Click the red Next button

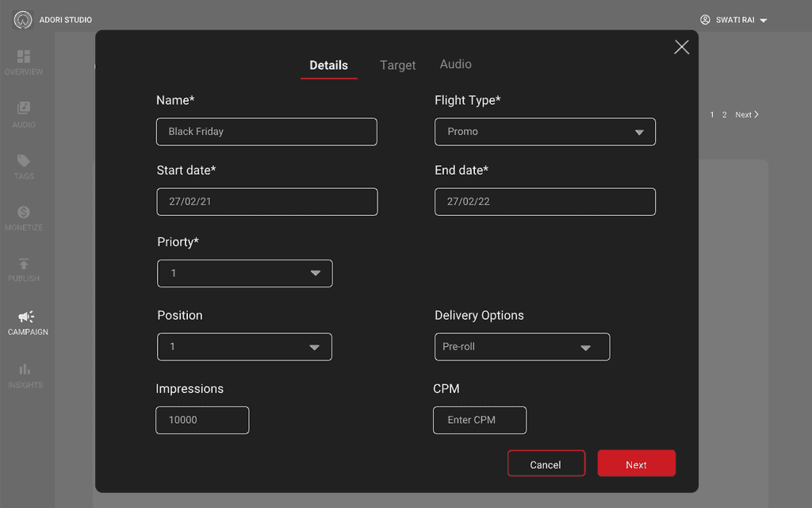tap(637, 464)
